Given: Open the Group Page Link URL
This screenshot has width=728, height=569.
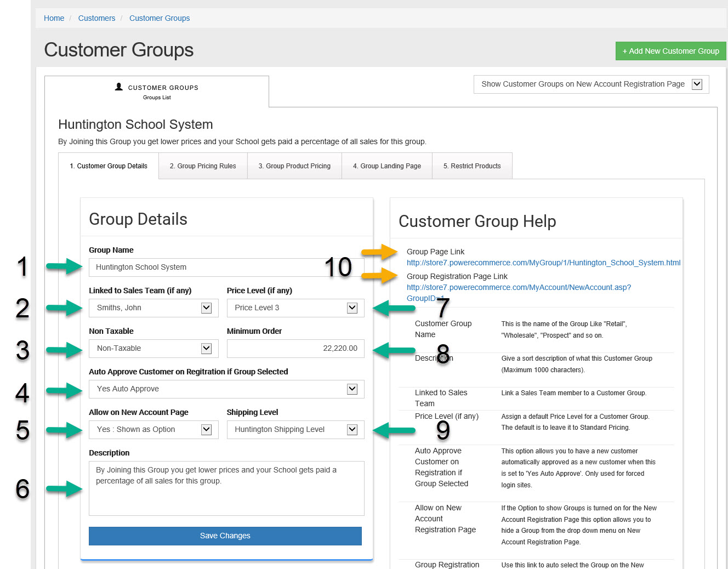Looking at the screenshot, I should click(x=543, y=263).
